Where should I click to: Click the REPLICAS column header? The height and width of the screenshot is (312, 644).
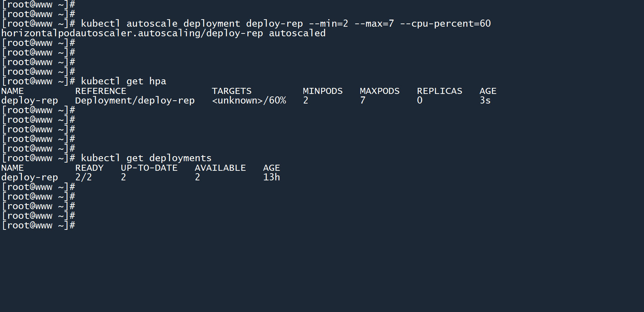click(439, 91)
